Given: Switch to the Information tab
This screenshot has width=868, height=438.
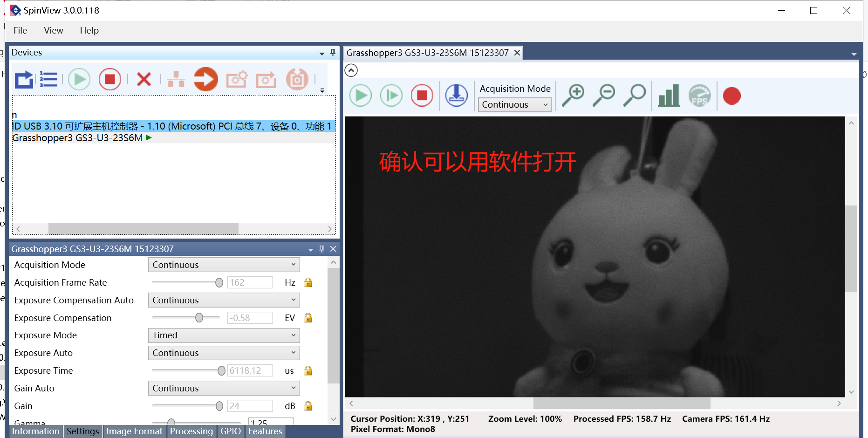Looking at the screenshot, I should pyautogui.click(x=36, y=431).
